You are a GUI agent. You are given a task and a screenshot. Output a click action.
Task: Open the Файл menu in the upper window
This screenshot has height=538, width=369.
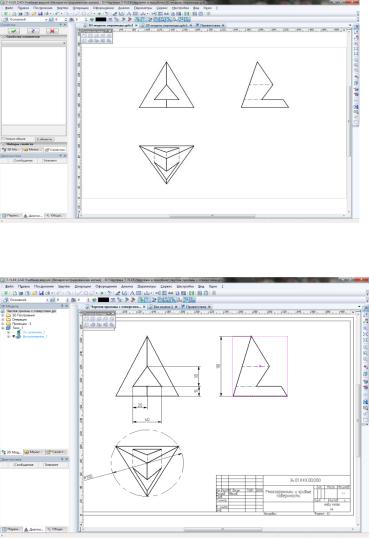[9, 8]
